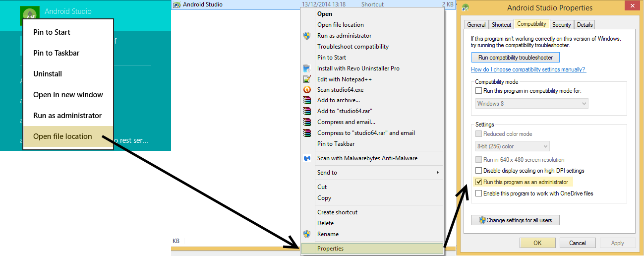Click the Android Studio tile icon in Start
This screenshot has height=256, width=644.
(29, 13)
